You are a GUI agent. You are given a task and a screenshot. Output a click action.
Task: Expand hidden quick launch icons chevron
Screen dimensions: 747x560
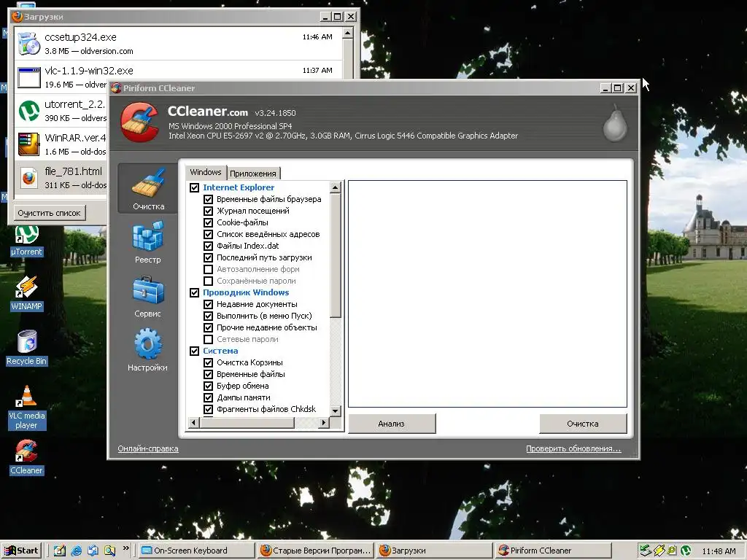coord(125,548)
